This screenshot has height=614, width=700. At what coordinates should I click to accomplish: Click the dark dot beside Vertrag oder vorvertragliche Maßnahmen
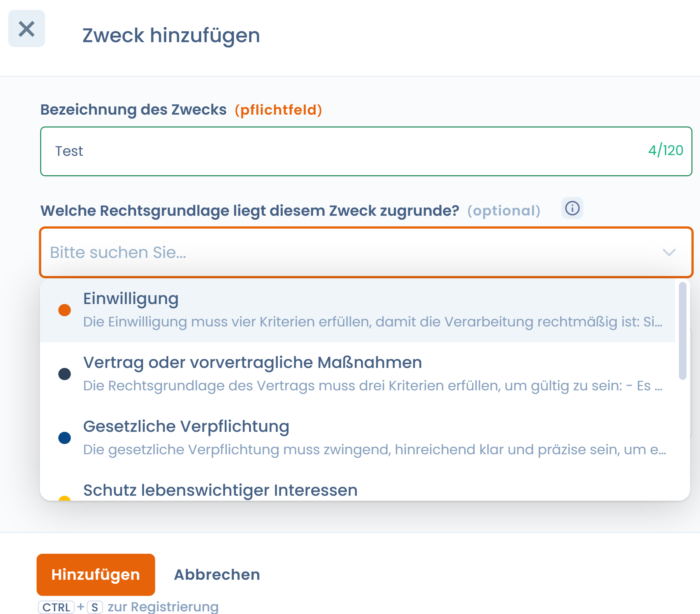[x=64, y=374]
